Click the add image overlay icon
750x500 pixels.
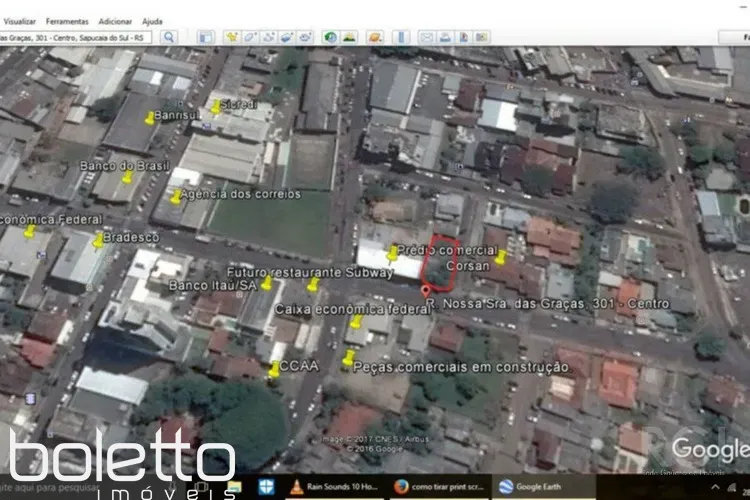[286, 37]
